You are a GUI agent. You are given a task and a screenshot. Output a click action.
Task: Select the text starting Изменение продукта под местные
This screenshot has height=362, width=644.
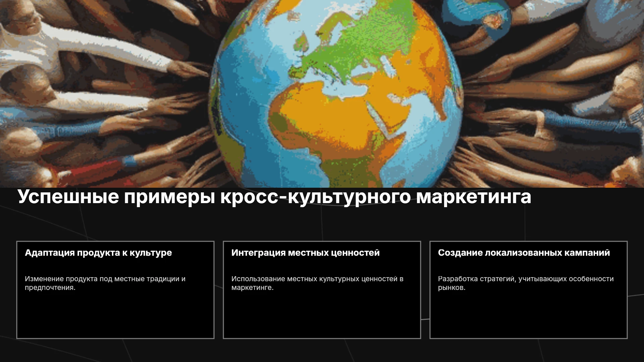[105, 283]
